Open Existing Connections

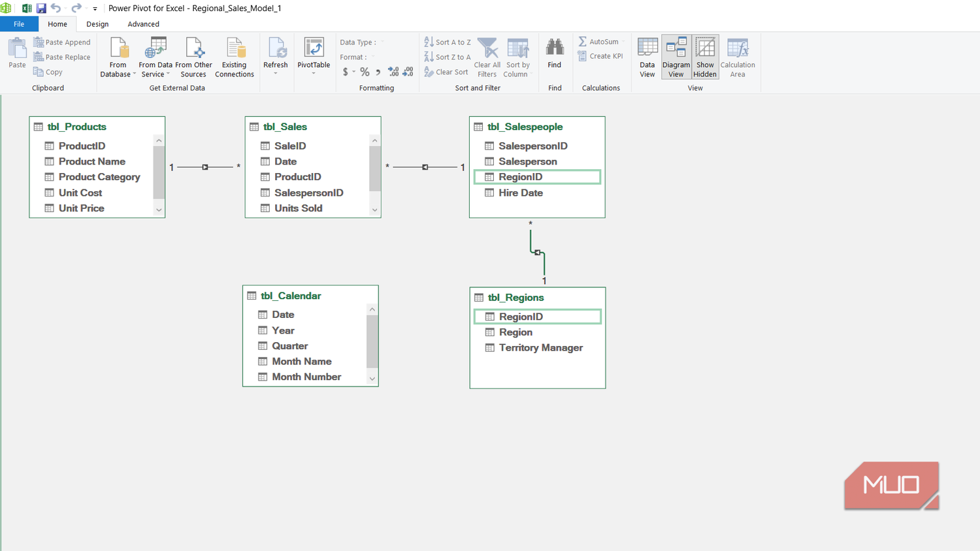tap(235, 57)
